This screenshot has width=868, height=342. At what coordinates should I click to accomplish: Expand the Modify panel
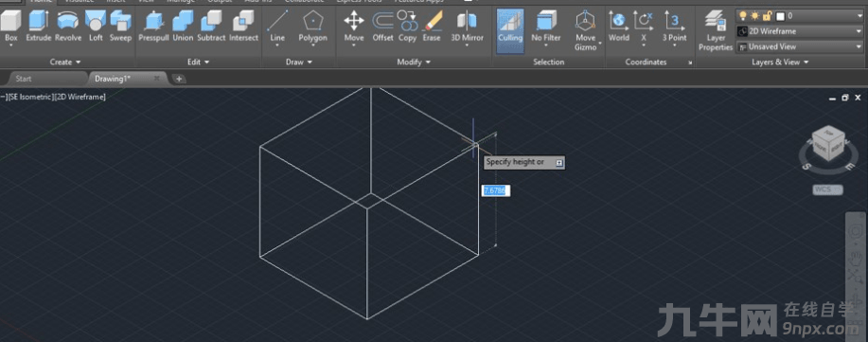coord(414,63)
